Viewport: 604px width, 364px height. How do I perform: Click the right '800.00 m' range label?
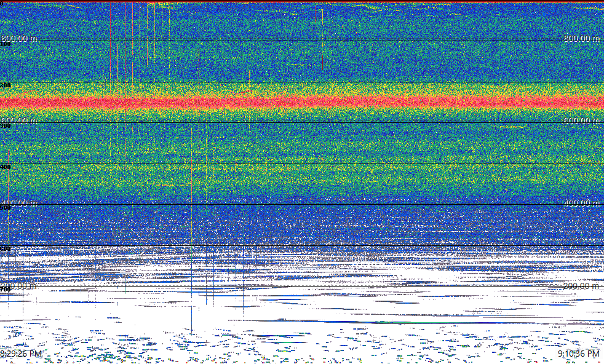582,38
